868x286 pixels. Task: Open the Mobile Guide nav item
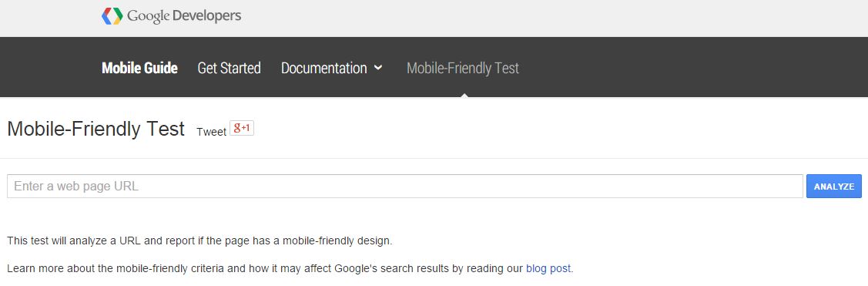[x=139, y=68]
